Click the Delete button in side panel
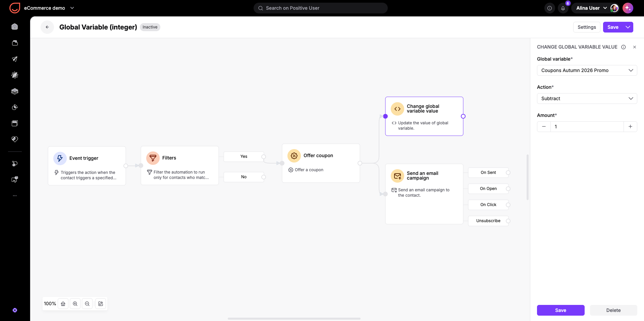This screenshot has height=321, width=644. tap(613, 310)
